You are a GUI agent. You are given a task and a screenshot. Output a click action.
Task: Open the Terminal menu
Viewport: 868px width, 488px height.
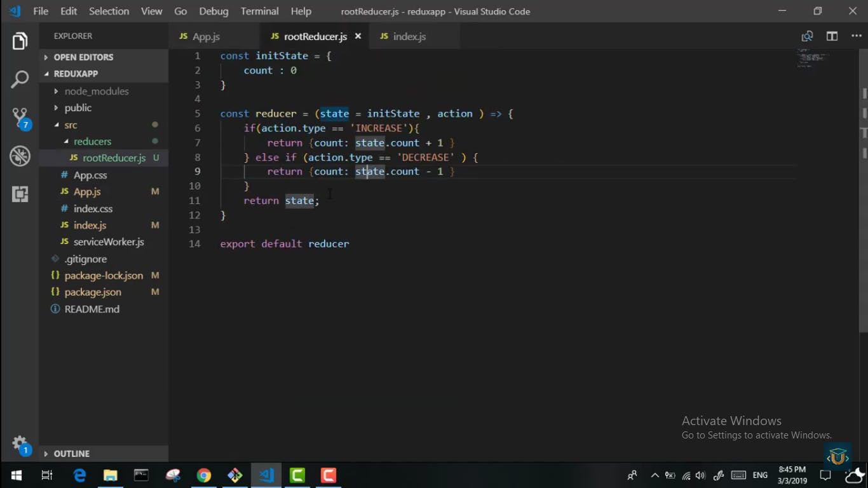(x=259, y=11)
